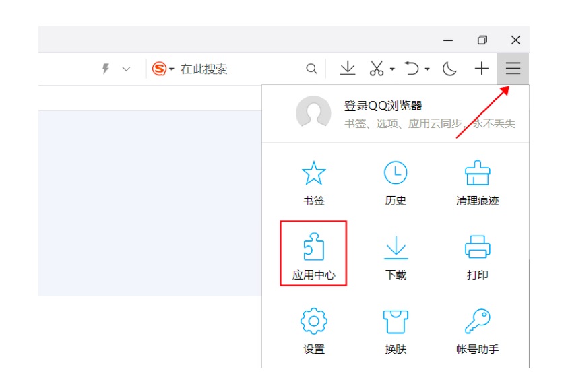Open the 换肤 shirt skin icon

point(396,321)
